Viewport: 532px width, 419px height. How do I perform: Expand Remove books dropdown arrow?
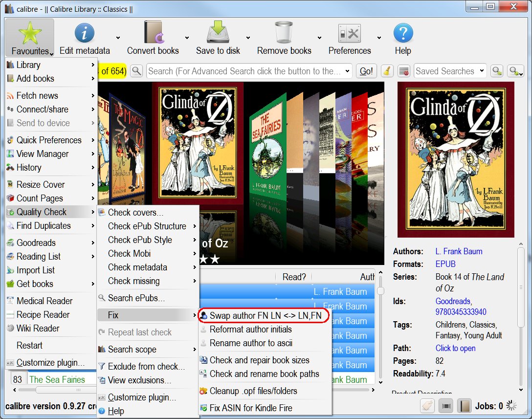tap(319, 38)
